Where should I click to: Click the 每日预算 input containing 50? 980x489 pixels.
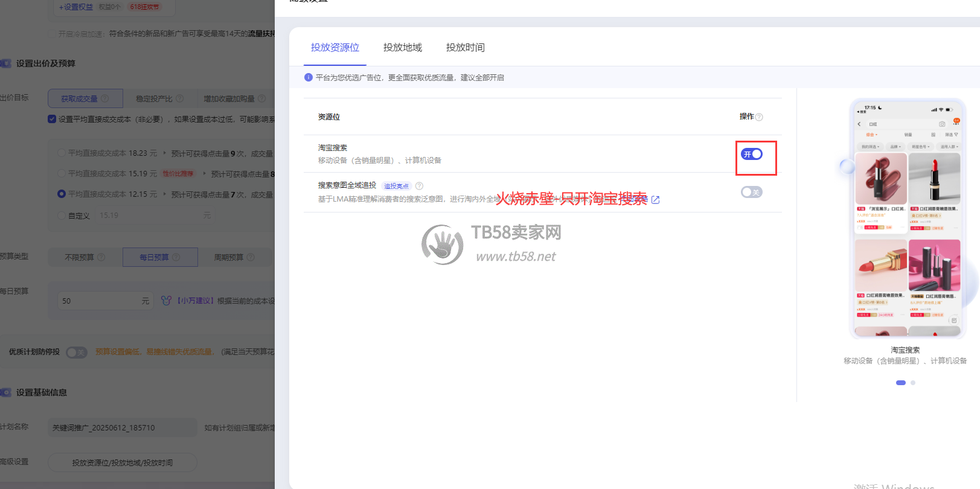pos(106,301)
